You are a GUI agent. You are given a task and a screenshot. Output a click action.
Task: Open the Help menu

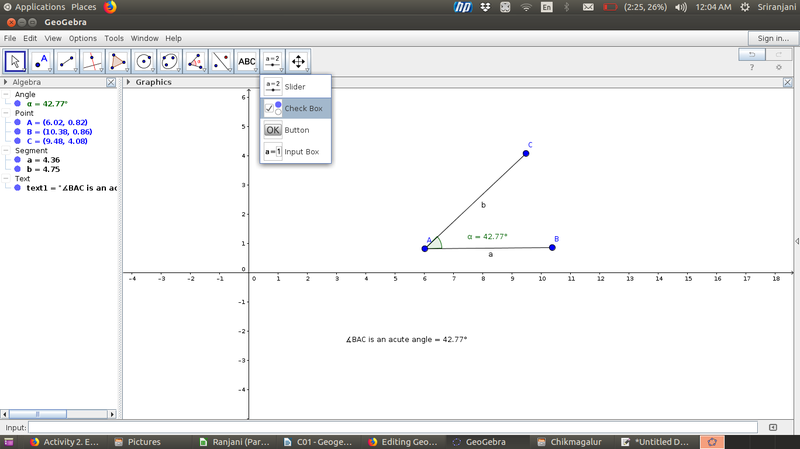pyautogui.click(x=173, y=38)
